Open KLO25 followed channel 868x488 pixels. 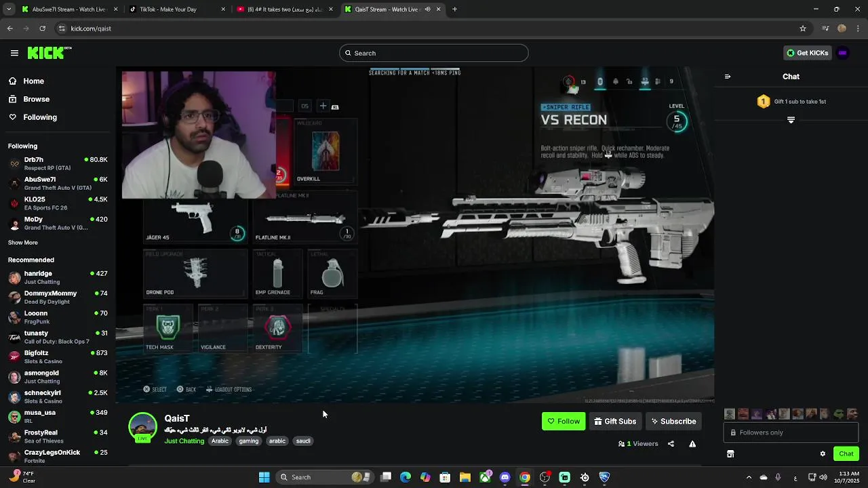point(58,203)
